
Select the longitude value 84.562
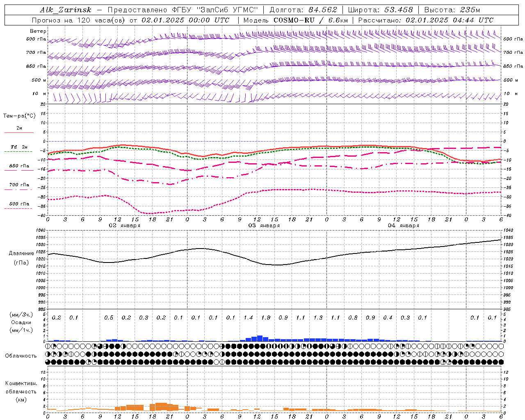[322, 10]
